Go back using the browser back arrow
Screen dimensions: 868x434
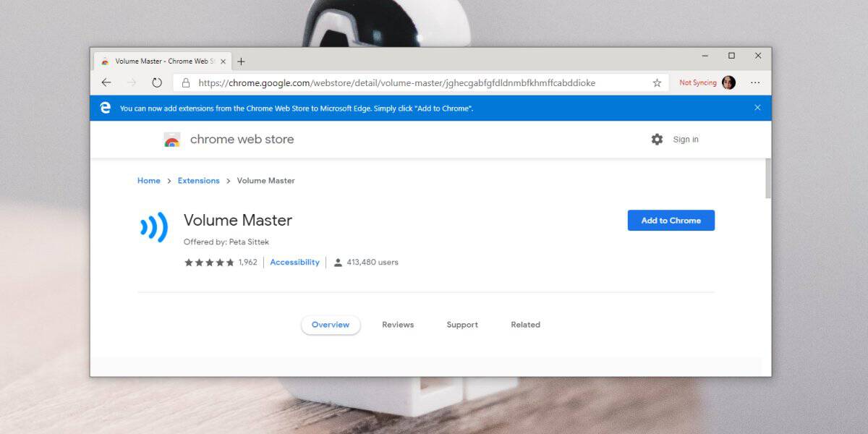[x=106, y=82]
